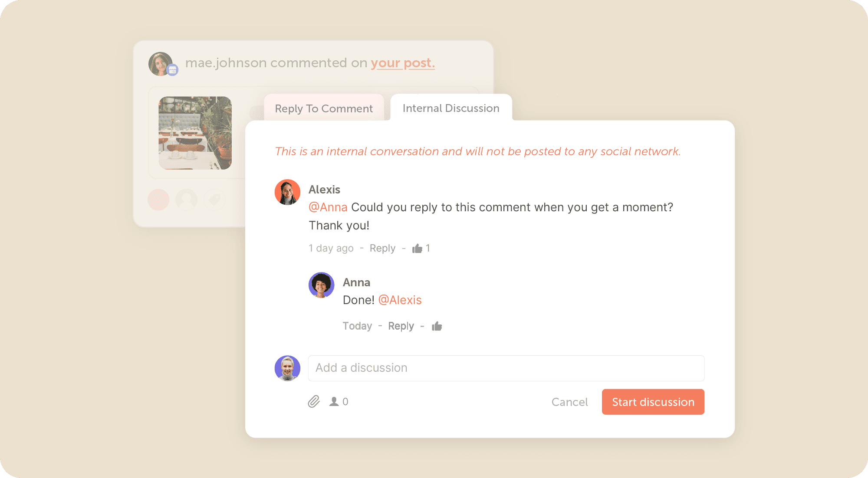The height and width of the screenshot is (478, 868).
Task: Click the tag icon on faded card
Action: coord(214,200)
